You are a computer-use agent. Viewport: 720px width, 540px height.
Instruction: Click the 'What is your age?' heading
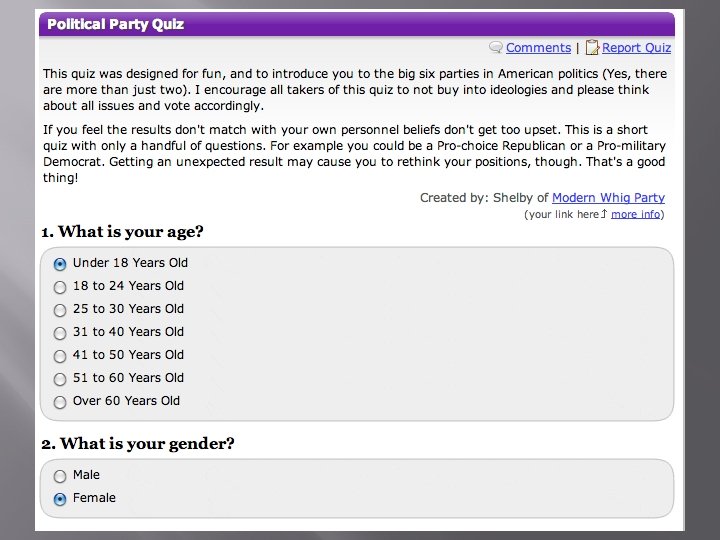(122, 232)
